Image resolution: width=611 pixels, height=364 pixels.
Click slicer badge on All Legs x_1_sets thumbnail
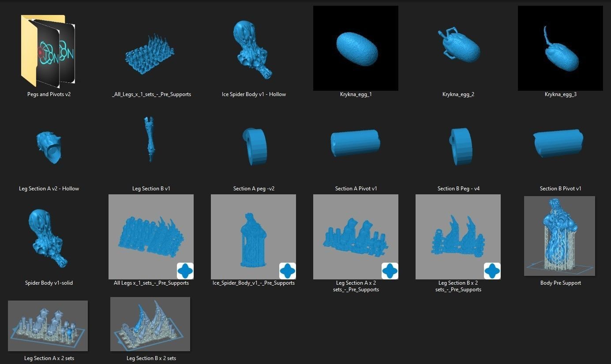[185, 271]
